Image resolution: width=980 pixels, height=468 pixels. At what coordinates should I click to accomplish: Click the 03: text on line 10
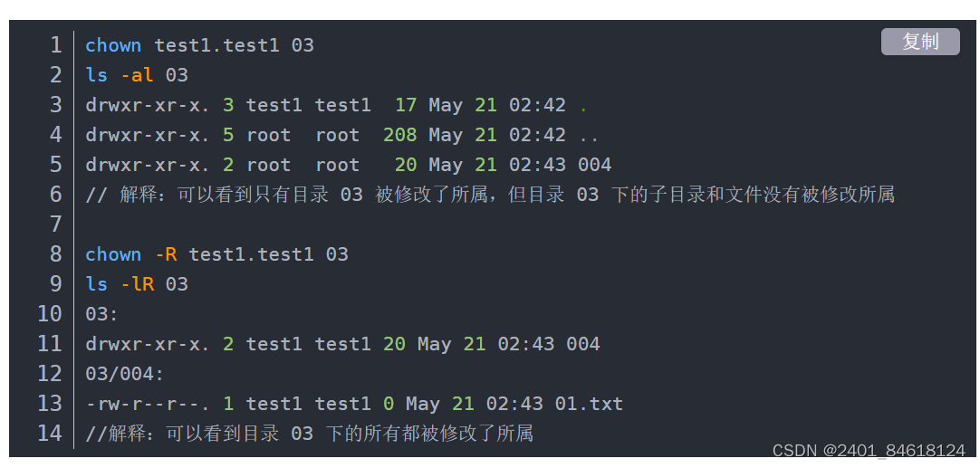(x=101, y=314)
